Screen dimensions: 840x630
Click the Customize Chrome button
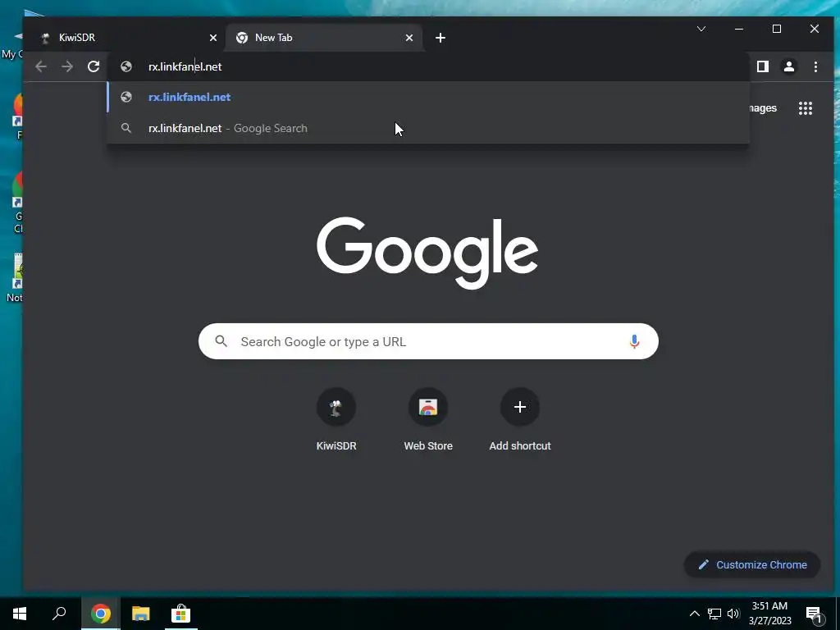(x=752, y=564)
